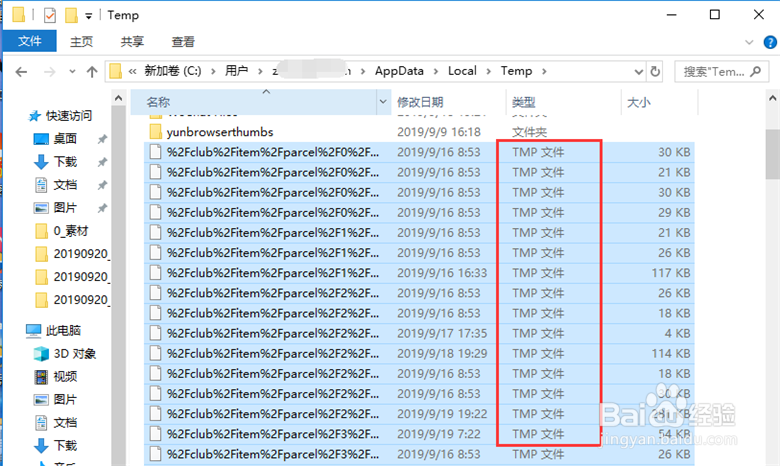
Task: Click the search Temp input box
Action: tap(721, 72)
